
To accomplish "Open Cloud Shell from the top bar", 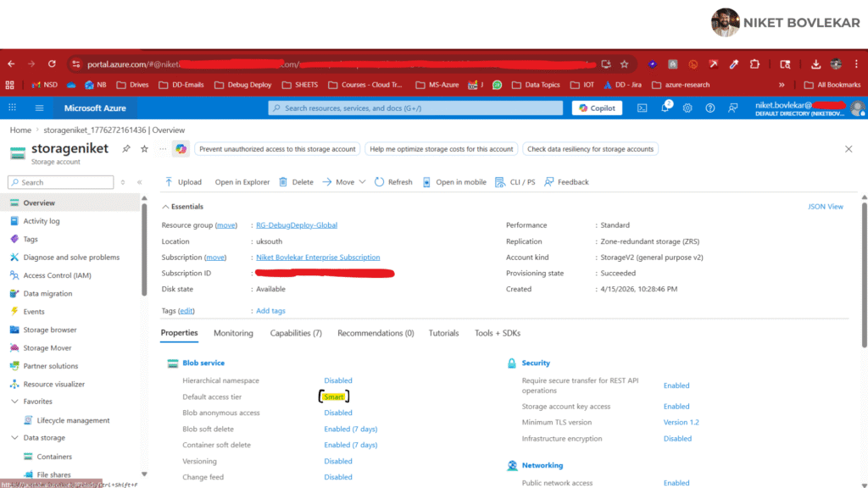I will (x=643, y=108).
